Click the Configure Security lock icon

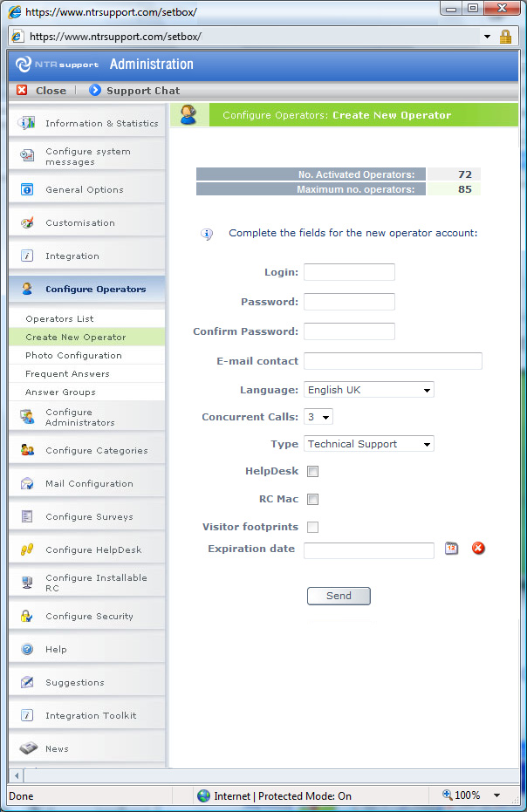click(x=27, y=616)
